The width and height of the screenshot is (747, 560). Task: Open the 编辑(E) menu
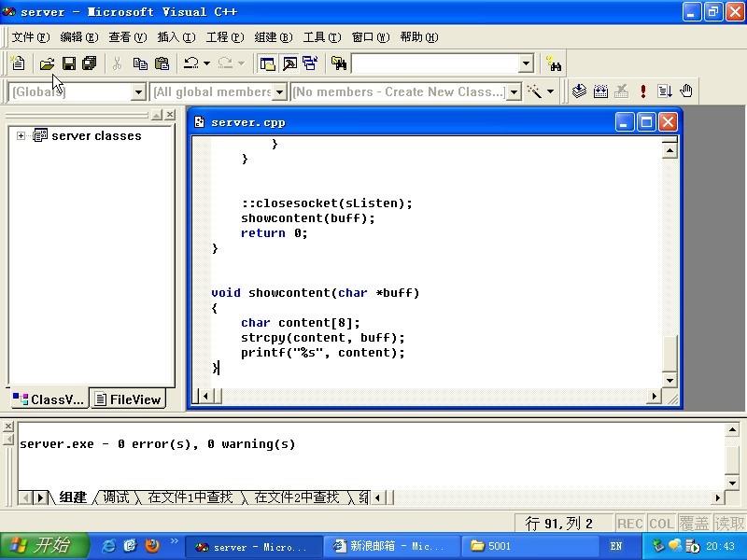tap(79, 37)
